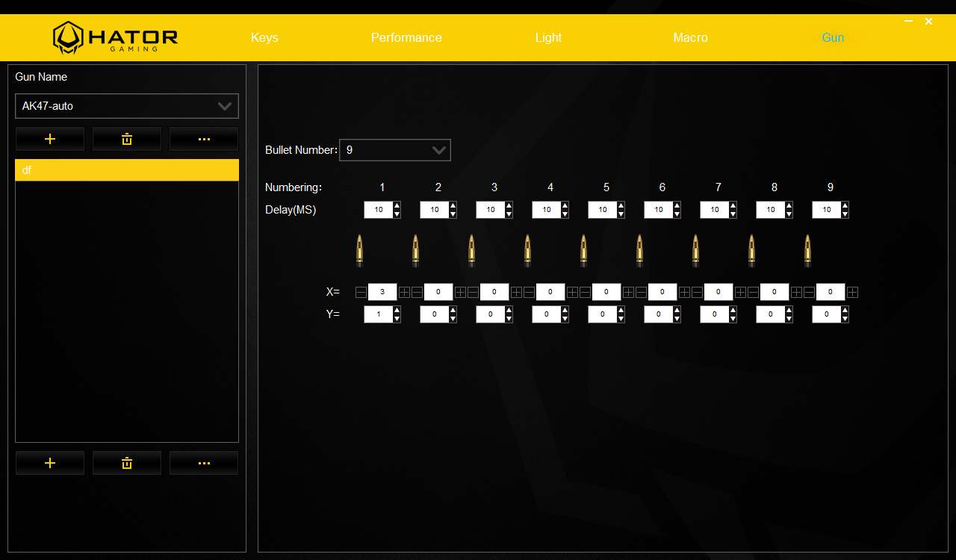The width and height of the screenshot is (956, 560).
Task: Increase X value for bullet 8 with plus
Action: pos(796,293)
